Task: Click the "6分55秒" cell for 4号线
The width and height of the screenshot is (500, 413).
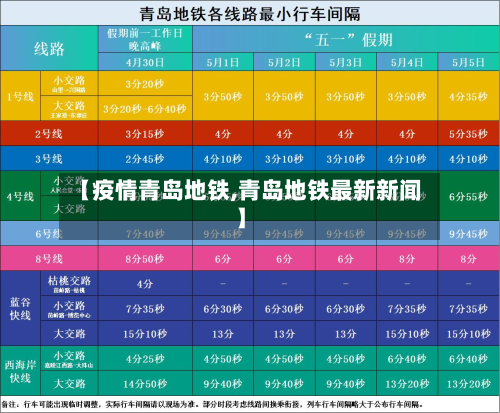Action: click(468, 196)
